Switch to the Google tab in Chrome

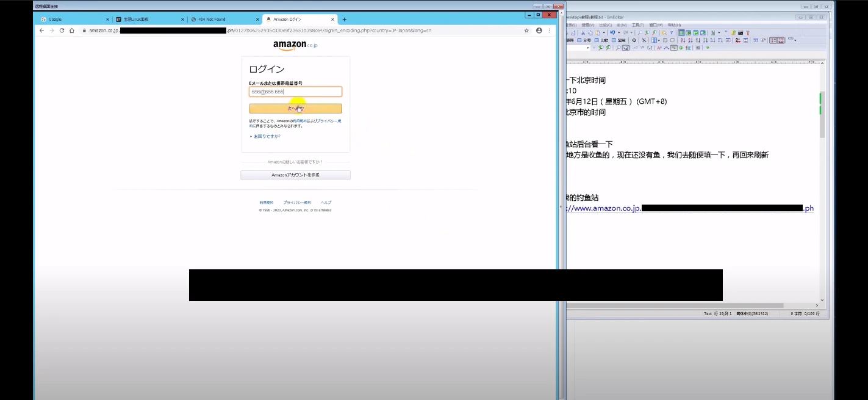click(x=73, y=20)
